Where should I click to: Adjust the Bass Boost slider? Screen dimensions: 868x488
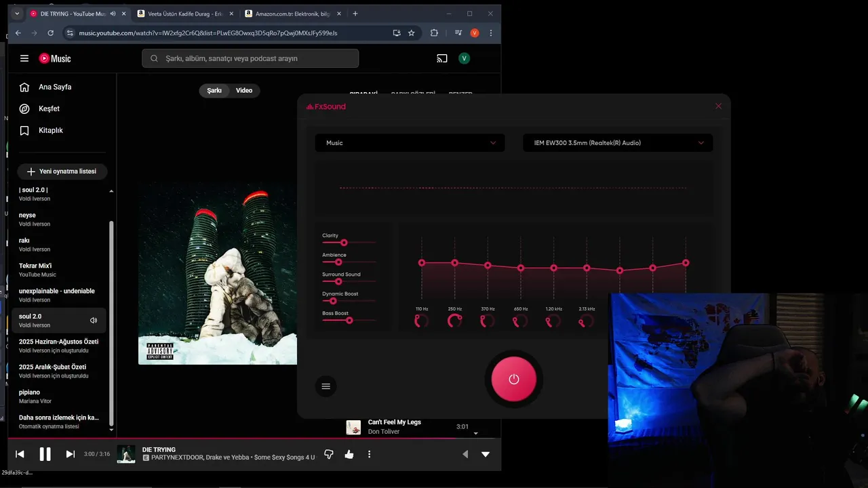(x=349, y=320)
